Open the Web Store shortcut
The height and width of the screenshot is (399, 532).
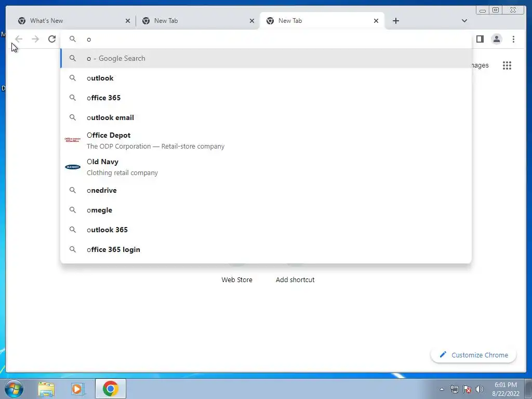coord(237,280)
